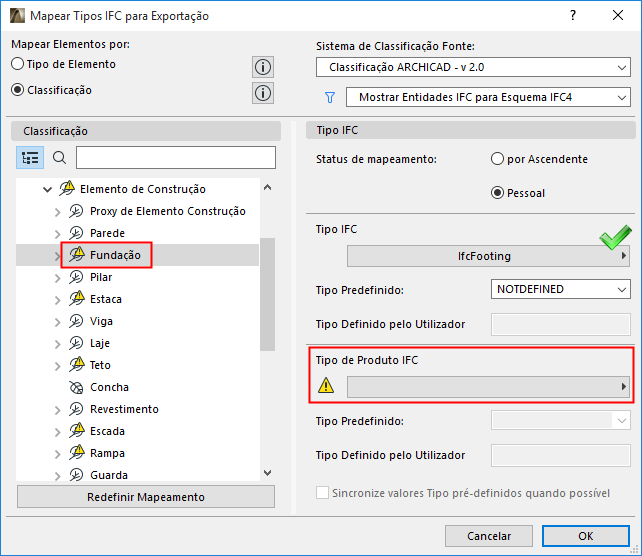
Task: Select Parede in the classification tree
Action: pos(107,233)
